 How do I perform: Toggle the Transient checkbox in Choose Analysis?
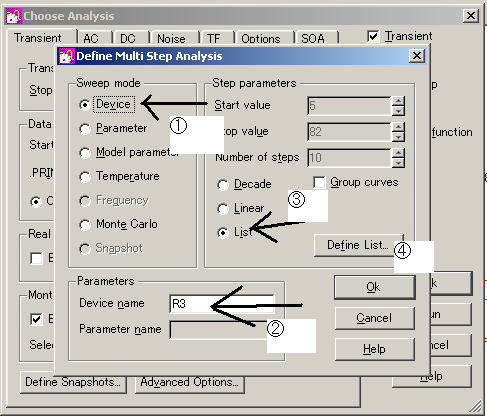[x=373, y=36]
